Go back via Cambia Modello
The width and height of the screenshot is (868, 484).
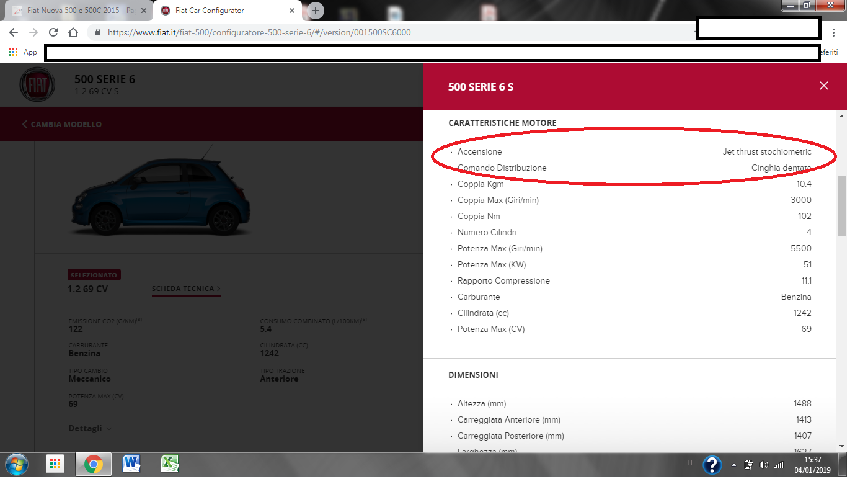(x=62, y=124)
